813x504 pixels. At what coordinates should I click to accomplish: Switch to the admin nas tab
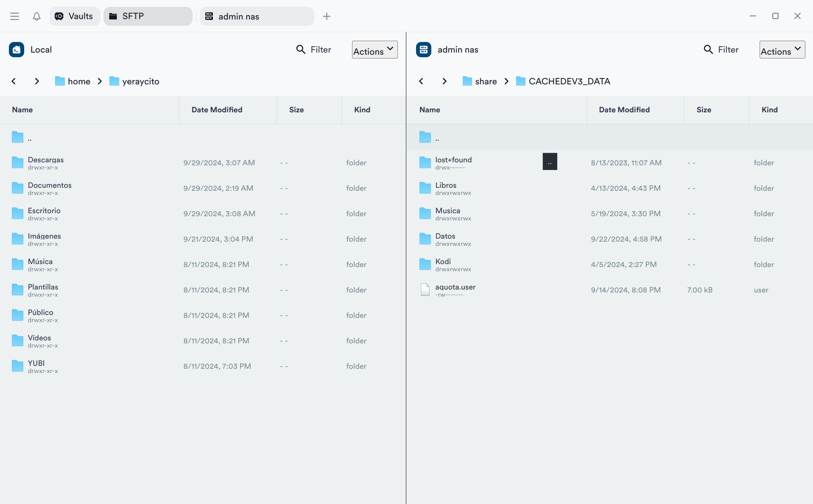pyautogui.click(x=257, y=16)
